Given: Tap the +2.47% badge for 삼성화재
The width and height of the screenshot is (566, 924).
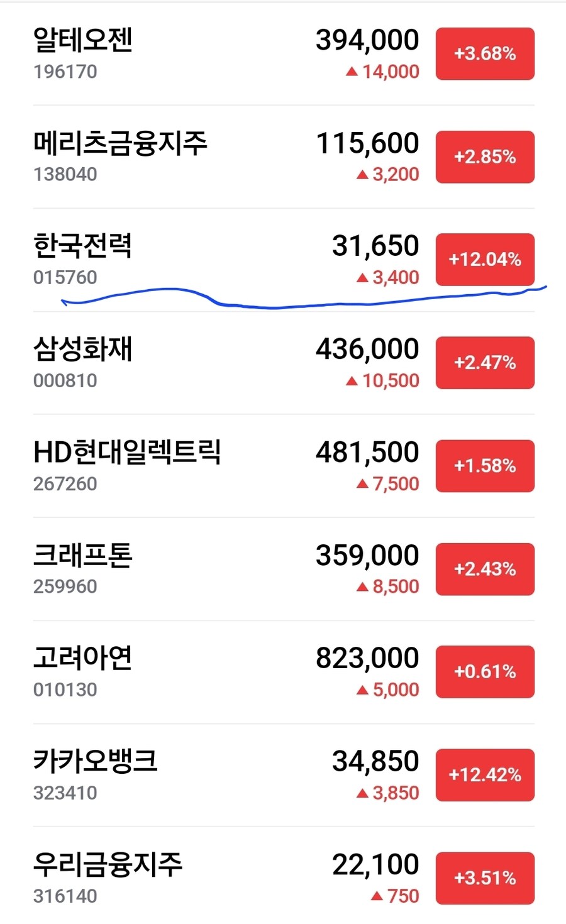Looking at the screenshot, I should 485,363.
